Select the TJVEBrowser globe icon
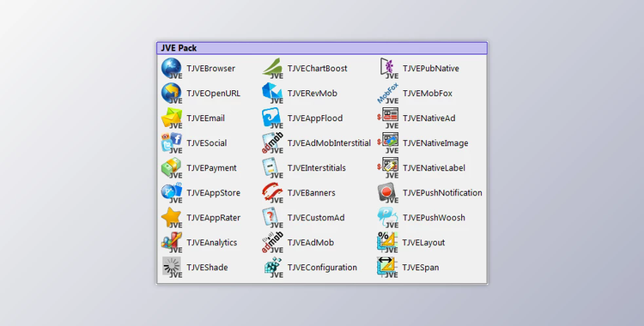The image size is (644, 326). click(172, 69)
